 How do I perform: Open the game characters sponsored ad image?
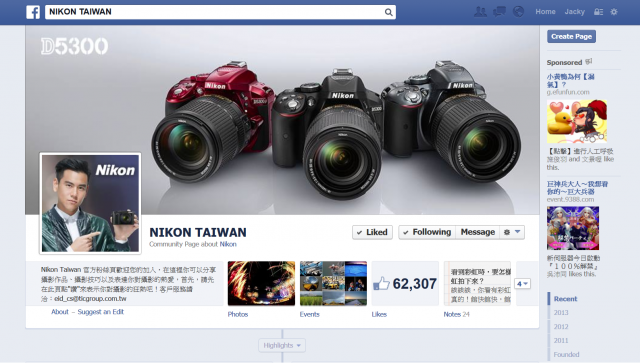point(573,228)
